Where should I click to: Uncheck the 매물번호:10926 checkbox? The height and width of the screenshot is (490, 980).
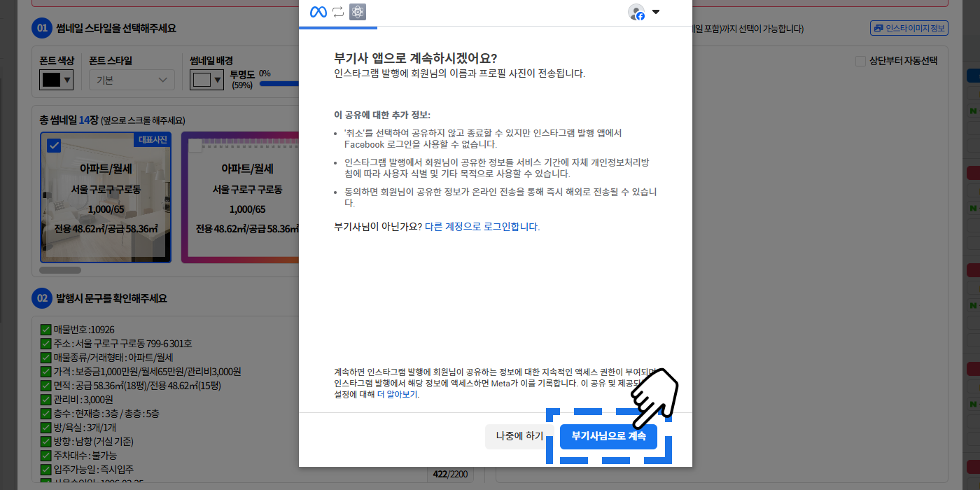point(45,330)
